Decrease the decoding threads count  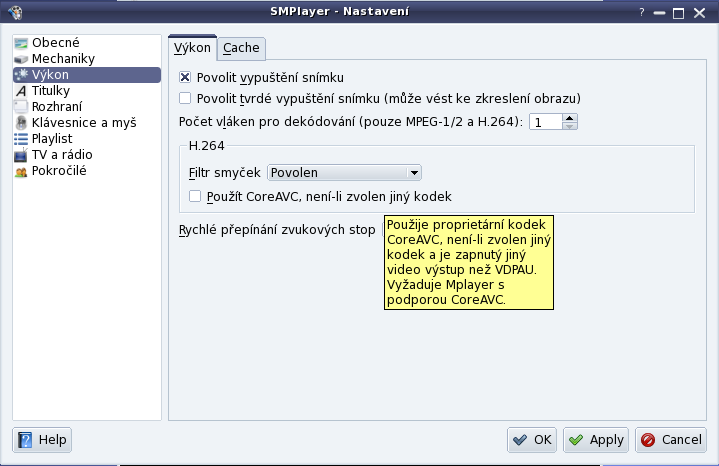pyautogui.click(x=569, y=126)
